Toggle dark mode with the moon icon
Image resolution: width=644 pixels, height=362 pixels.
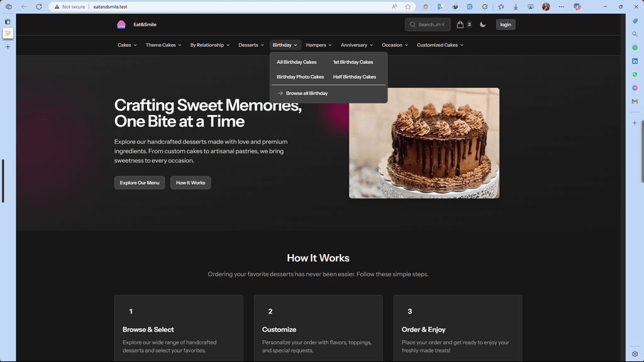pyautogui.click(x=483, y=25)
